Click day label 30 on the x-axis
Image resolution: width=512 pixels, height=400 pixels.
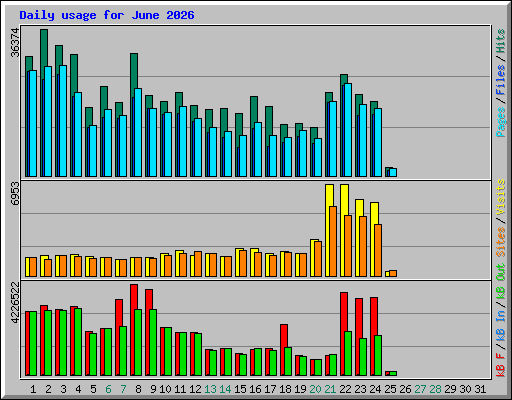(465, 389)
